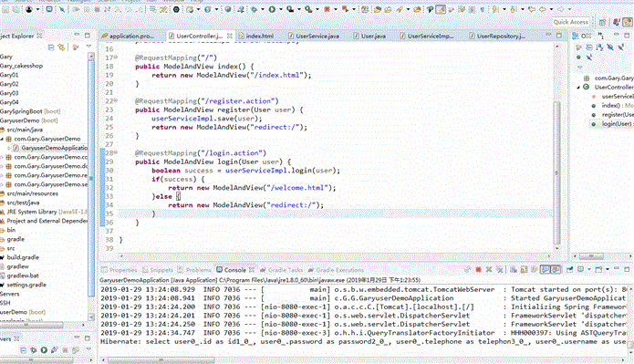The width and height of the screenshot is (634, 364).
Task: Click the Spring Boot Dashboard power icon
Action: pyautogui.click(x=176, y=9)
